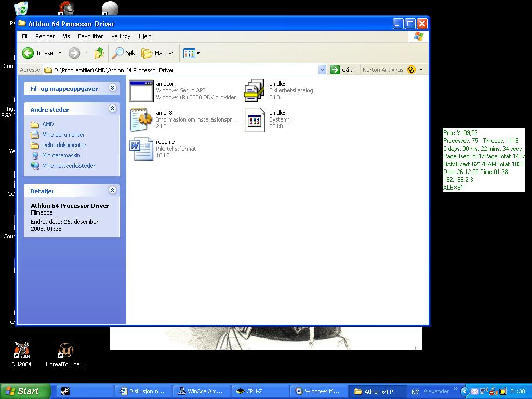Open the Favoritter menu
Screen dimensions: 532x399
tap(90, 36)
